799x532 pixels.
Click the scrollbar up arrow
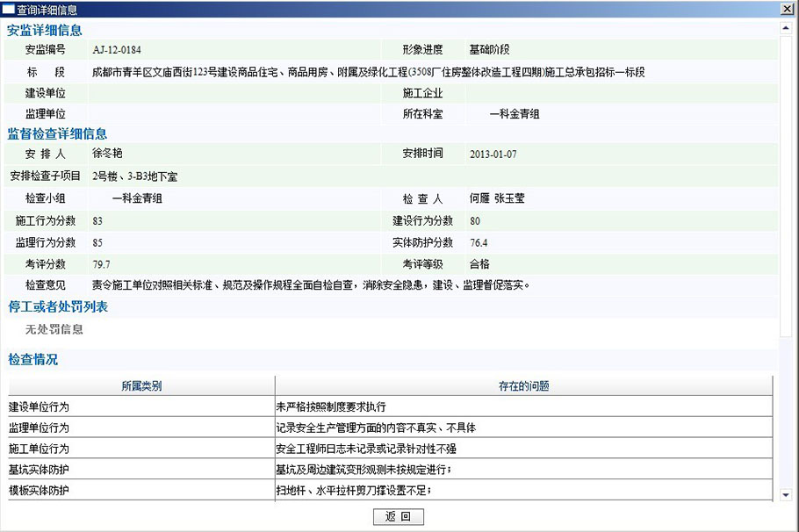pyautogui.click(x=786, y=28)
